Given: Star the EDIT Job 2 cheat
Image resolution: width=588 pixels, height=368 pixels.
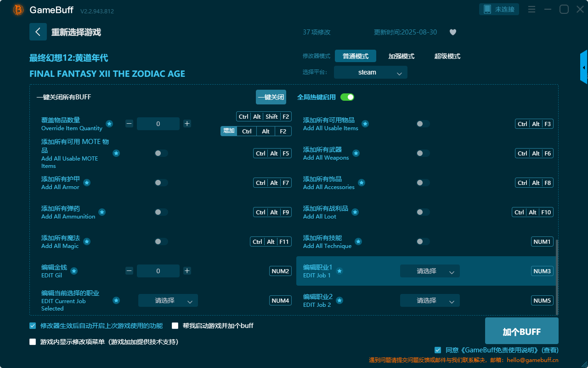Looking at the screenshot, I should pyautogui.click(x=339, y=300).
